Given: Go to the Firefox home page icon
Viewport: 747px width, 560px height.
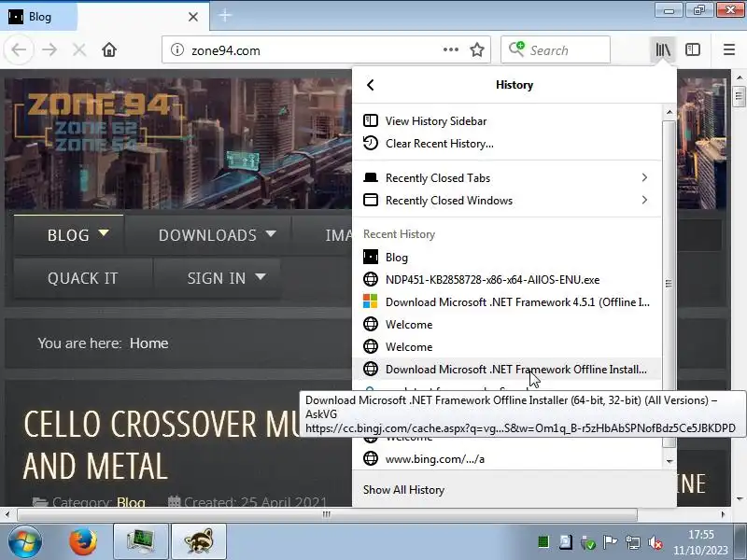Looking at the screenshot, I should coord(109,49).
